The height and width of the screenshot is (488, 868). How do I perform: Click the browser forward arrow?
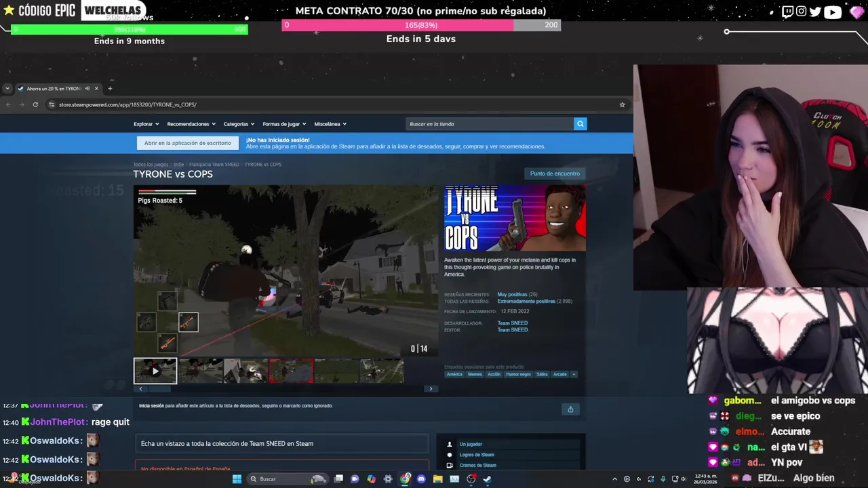pyautogui.click(x=22, y=104)
